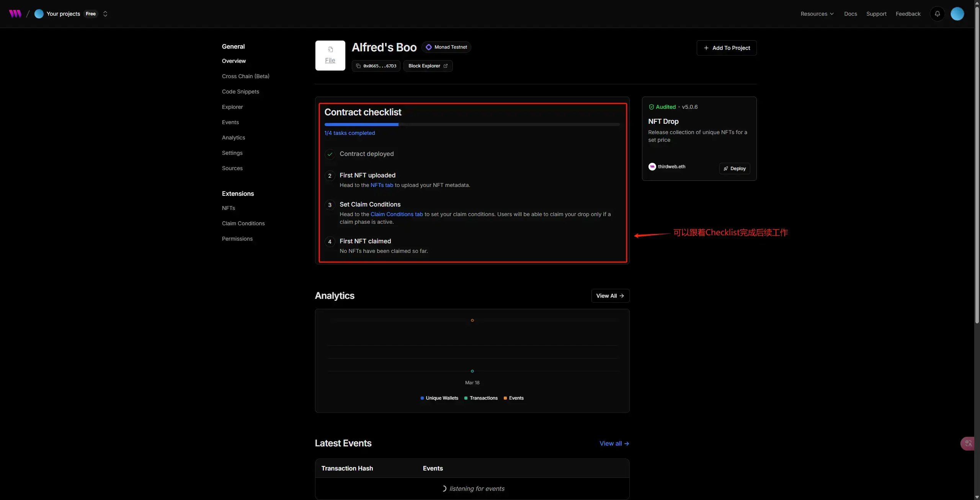Click the user avatar in top right

[x=957, y=14]
